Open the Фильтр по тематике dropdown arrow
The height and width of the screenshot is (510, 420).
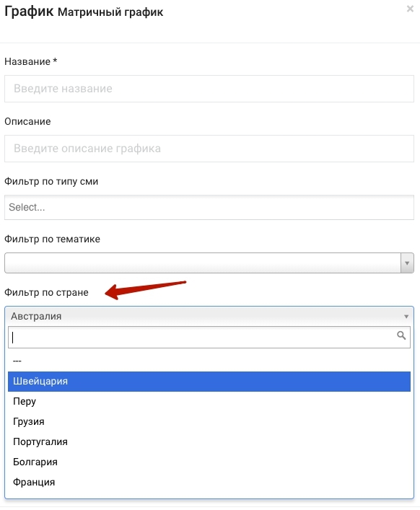click(407, 263)
